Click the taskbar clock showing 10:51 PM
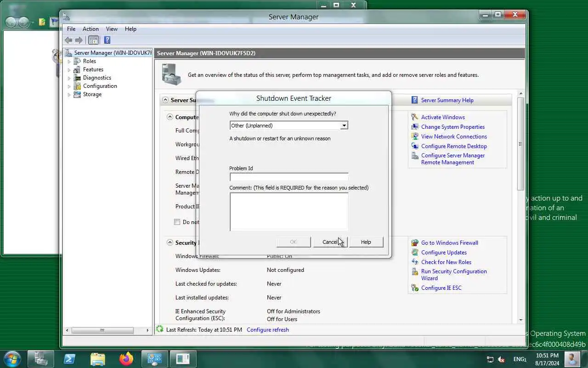Image resolution: width=588 pixels, height=368 pixels. (x=547, y=359)
